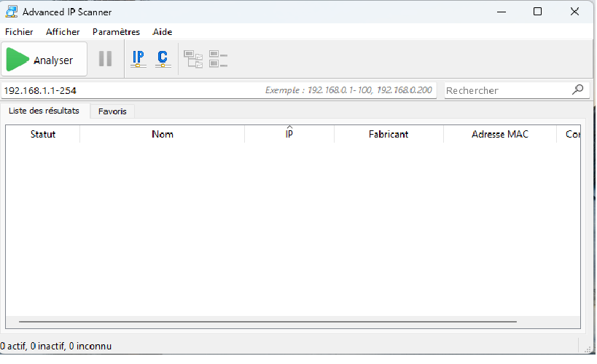Click the horizontal scrollbar of the results list

(x=268, y=322)
